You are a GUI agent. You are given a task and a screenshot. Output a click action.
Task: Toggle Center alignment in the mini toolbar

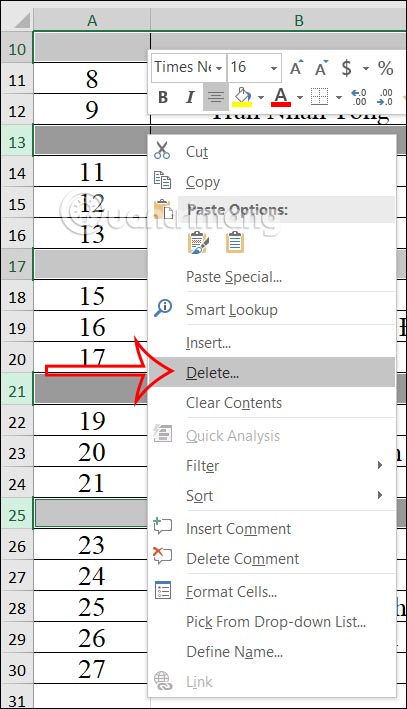tap(216, 97)
